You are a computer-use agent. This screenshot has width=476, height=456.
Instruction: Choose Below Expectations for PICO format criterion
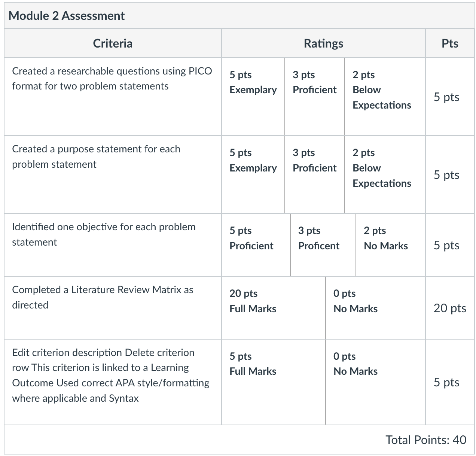tap(385, 97)
